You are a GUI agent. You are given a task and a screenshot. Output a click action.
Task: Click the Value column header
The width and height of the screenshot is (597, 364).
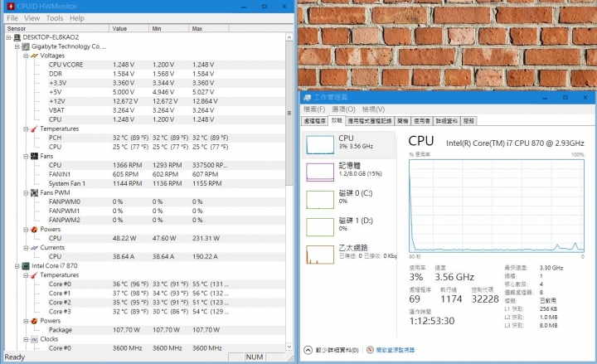[129, 28]
